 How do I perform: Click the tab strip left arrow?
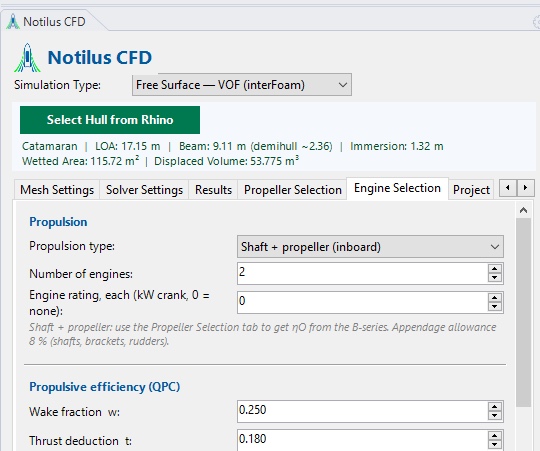point(508,188)
